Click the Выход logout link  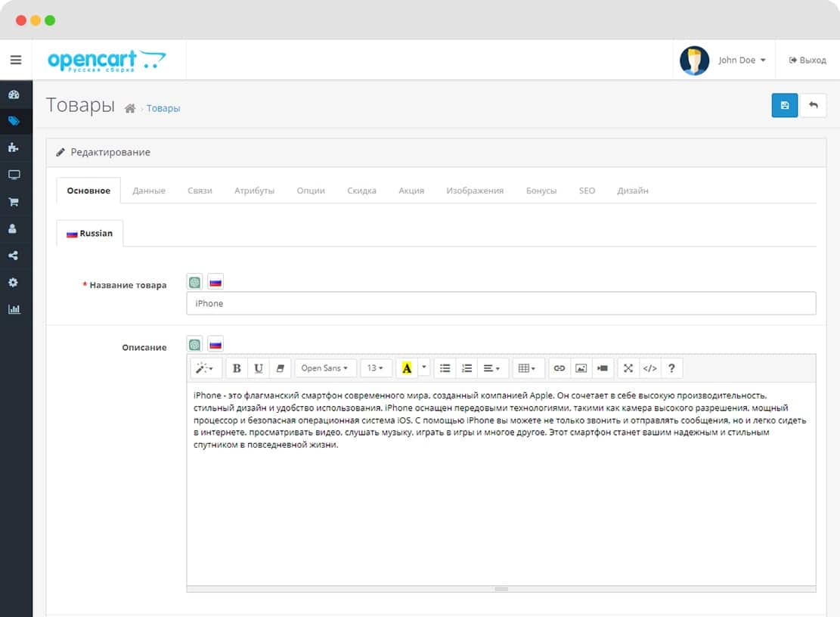[807, 60]
